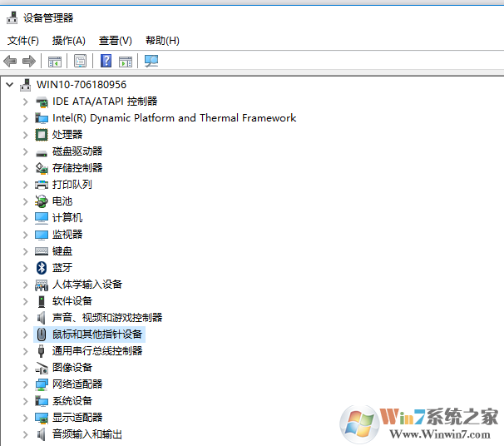
Task: Select the 软件设备 tree item
Action: [x=72, y=301]
